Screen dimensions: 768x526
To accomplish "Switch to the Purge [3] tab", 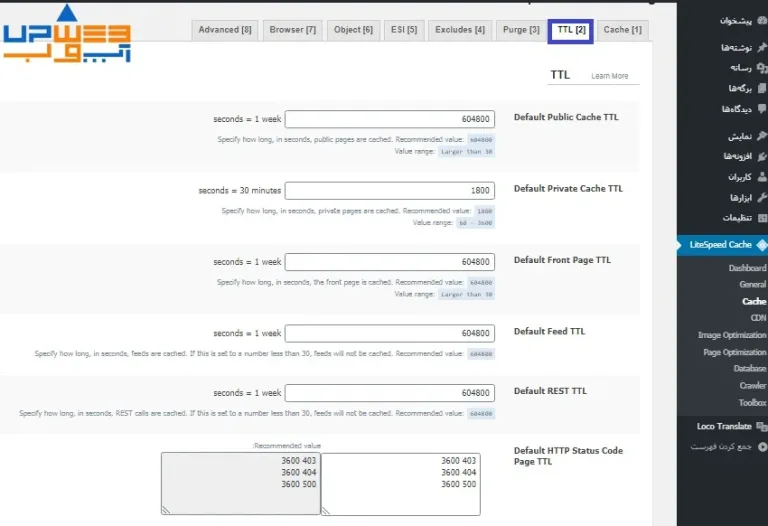I will click(521, 30).
